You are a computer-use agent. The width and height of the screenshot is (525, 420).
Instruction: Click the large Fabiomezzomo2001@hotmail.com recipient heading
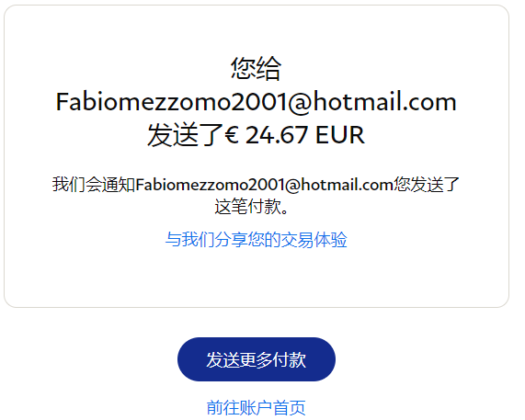(257, 102)
